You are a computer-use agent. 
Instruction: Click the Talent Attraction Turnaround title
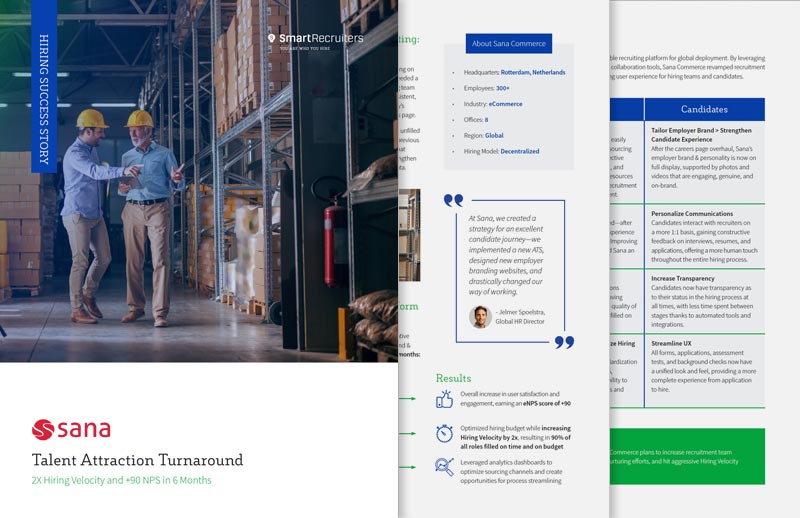point(137,460)
